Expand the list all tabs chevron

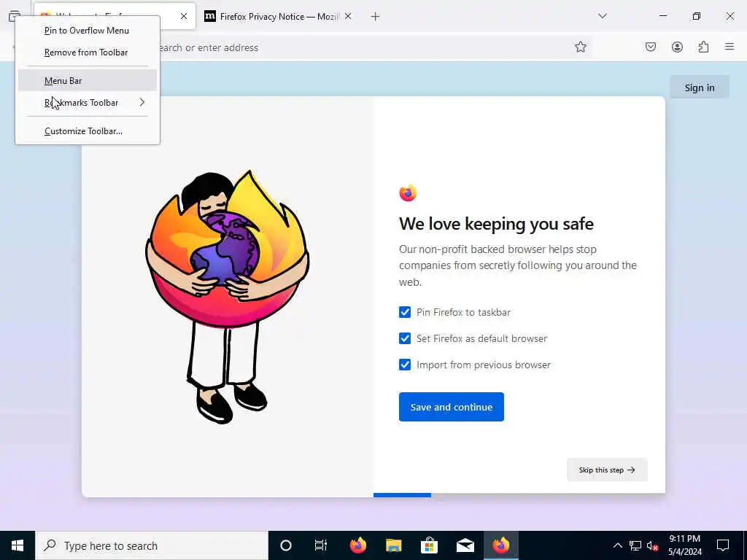coord(603,16)
